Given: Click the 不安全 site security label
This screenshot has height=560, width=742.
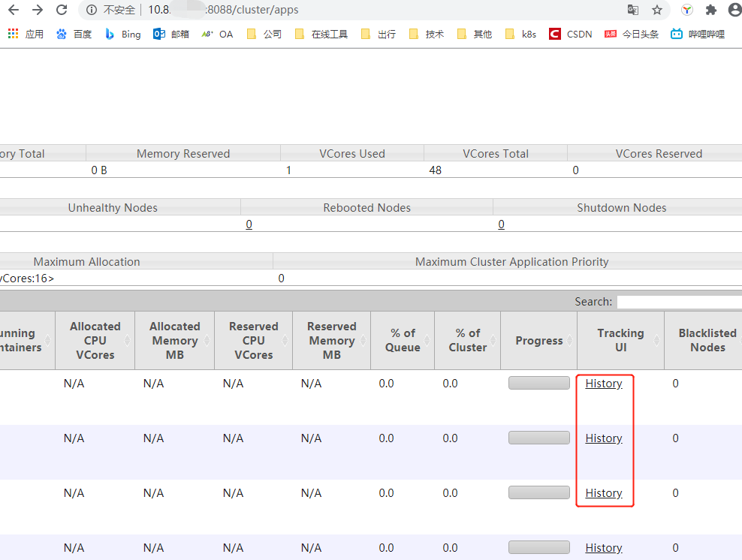Looking at the screenshot, I should coord(120,11).
